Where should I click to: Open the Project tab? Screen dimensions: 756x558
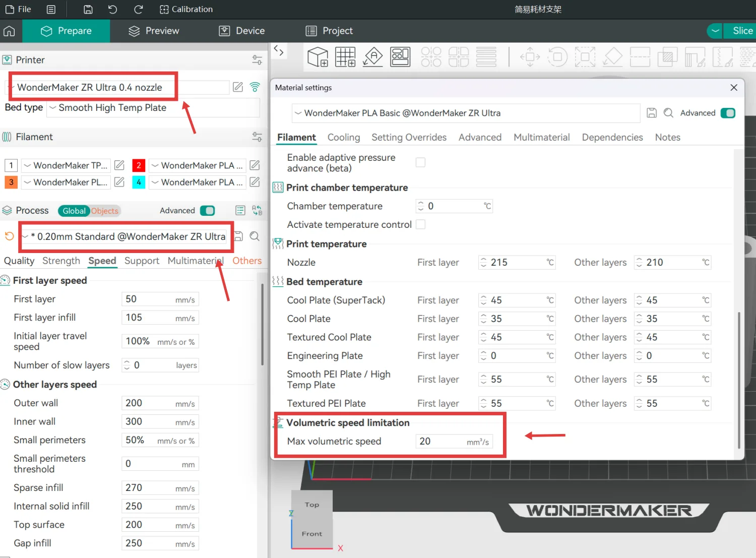pos(329,31)
